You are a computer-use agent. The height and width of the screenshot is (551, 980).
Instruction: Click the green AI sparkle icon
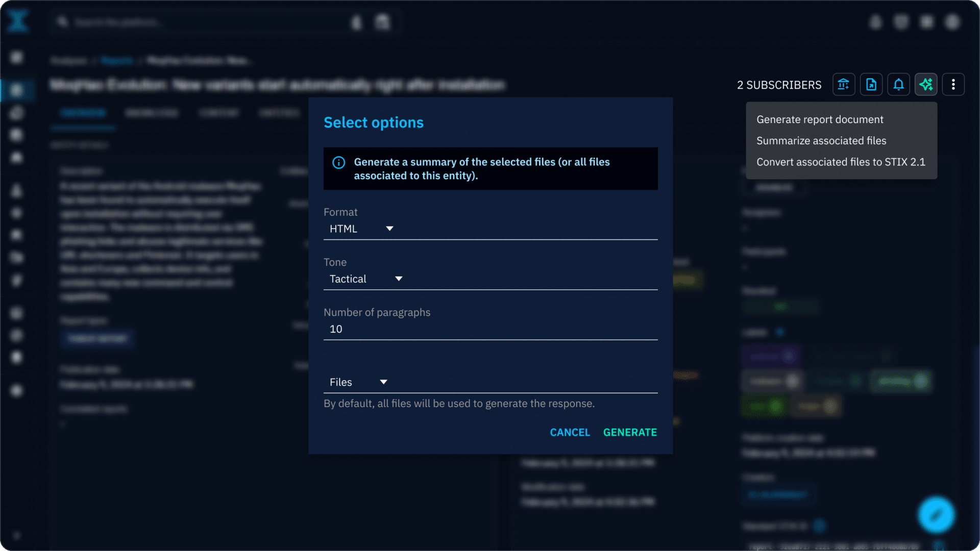click(x=926, y=85)
